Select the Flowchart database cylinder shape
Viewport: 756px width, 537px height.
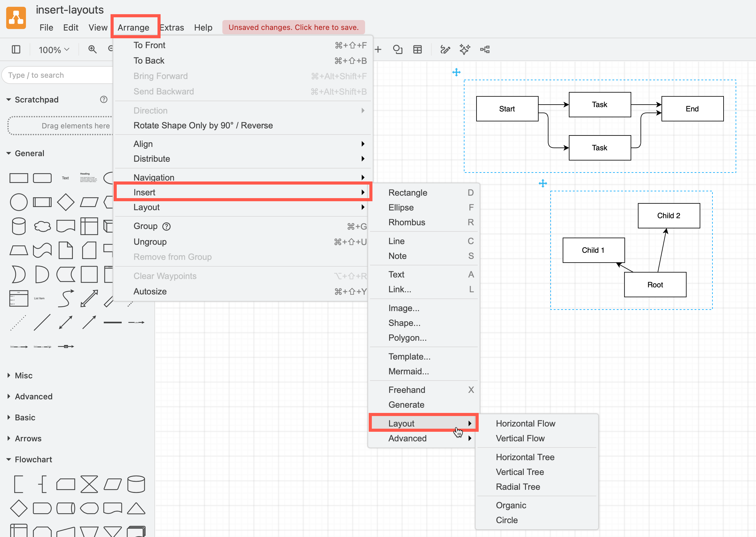tap(136, 485)
